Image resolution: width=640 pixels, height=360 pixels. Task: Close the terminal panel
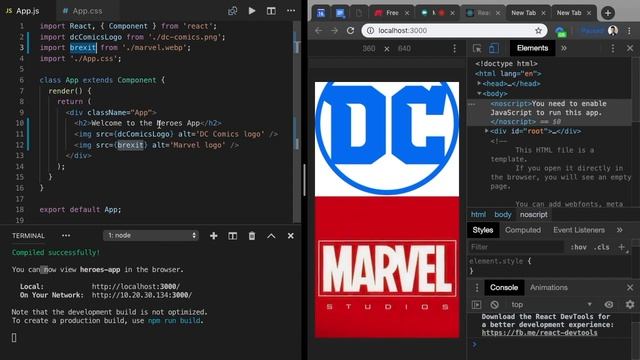tap(291, 236)
